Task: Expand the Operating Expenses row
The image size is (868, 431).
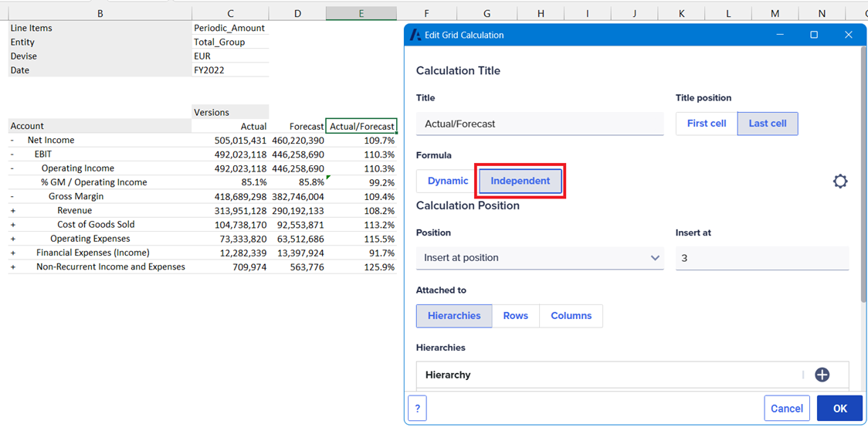Action: point(13,239)
